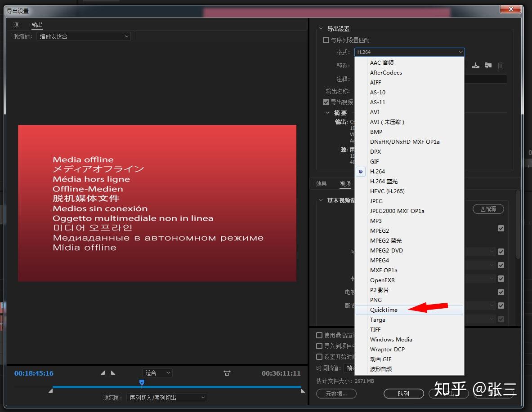Screen dimensions: 532x412
Task: Collapse the basic video settings section
Action: [x=321, y=200]
